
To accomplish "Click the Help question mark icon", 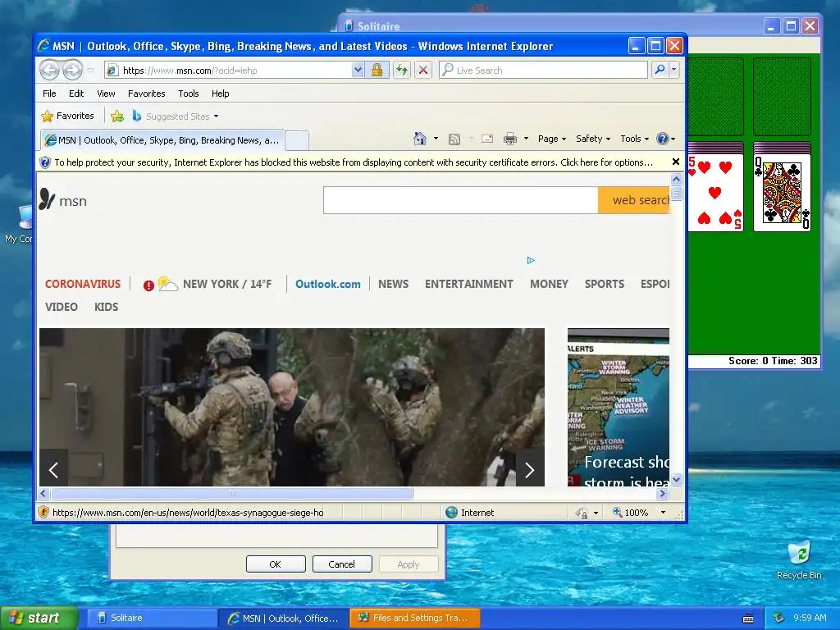I will point(663,139).
